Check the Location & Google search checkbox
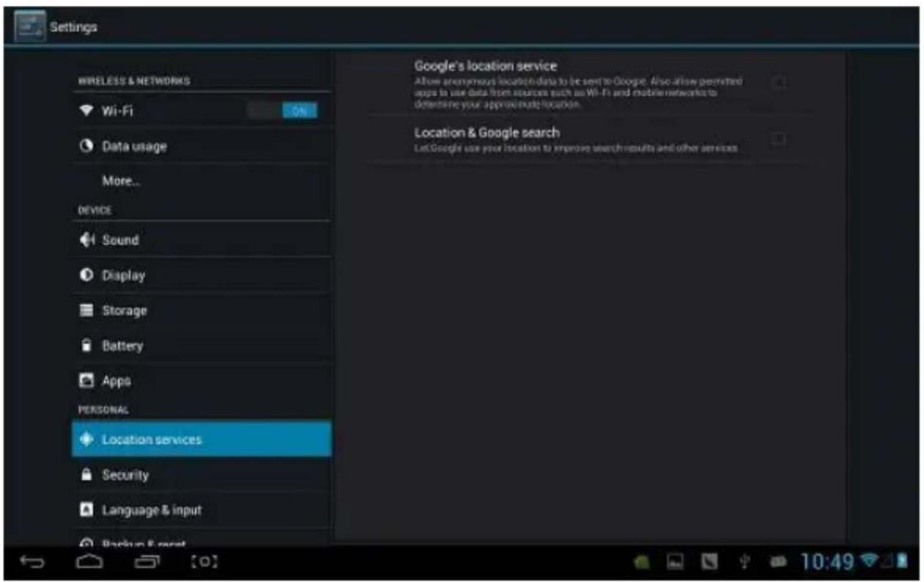The width and height of the screenshot is (924, 582). pos(779,138)
